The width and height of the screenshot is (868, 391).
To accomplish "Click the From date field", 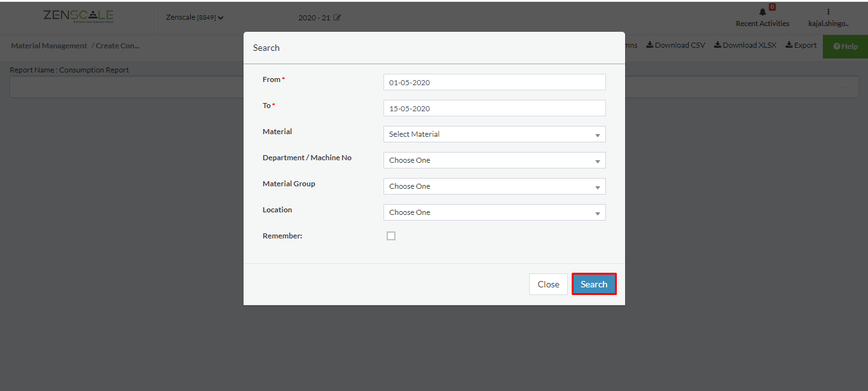I will click(495, 82).
